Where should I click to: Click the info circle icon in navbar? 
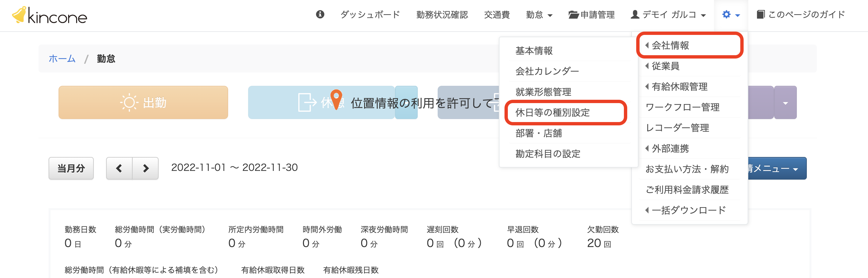click(320, 15)
